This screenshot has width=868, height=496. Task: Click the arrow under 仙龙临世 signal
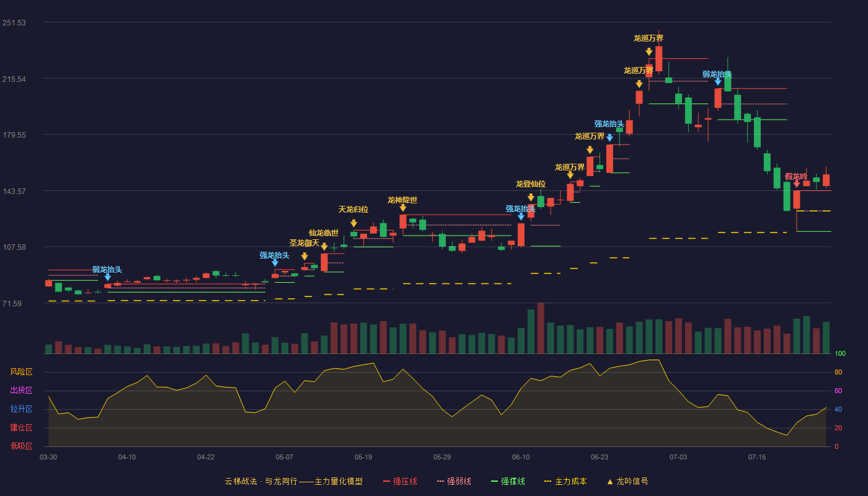(x=324, y=246)
